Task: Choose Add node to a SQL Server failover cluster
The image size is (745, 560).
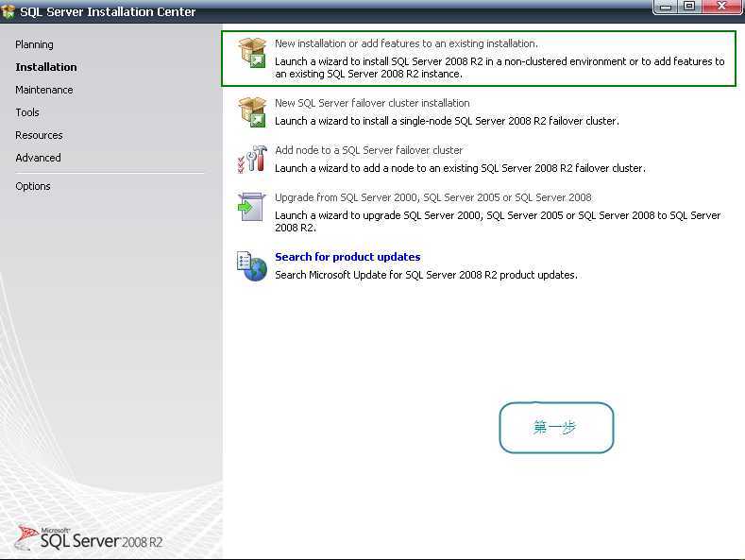Action: (x=368, y=150)
